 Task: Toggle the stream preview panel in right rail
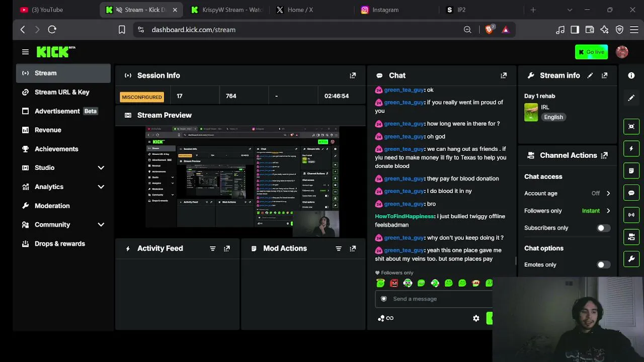click(631, 126)
